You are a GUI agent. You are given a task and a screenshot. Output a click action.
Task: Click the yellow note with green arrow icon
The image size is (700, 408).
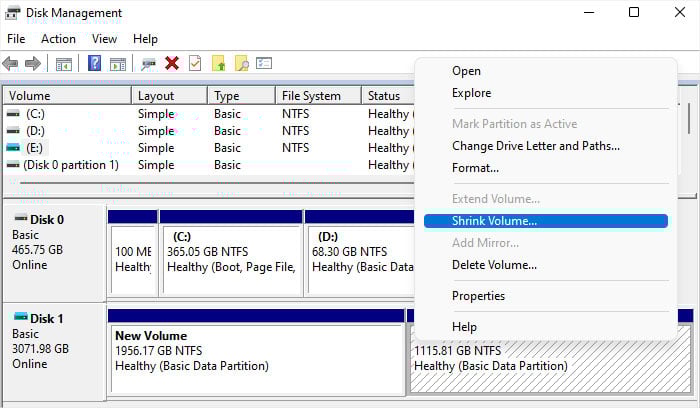pyautogui.click(x=218, y=63)
